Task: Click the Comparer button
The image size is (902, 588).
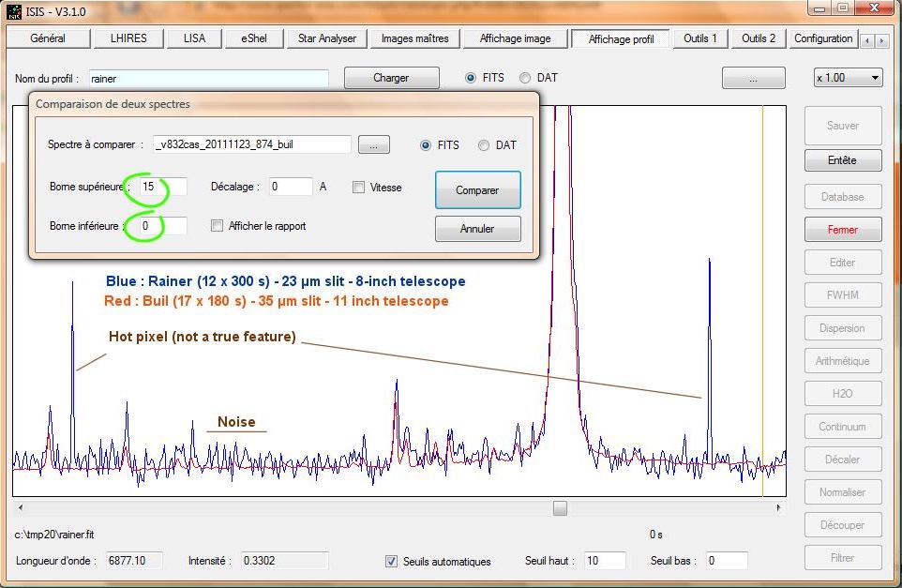Action: 477,189
